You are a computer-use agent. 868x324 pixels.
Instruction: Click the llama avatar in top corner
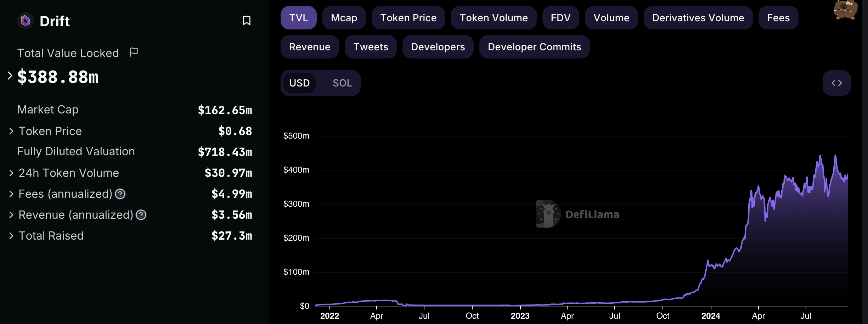tap(845, 10)
